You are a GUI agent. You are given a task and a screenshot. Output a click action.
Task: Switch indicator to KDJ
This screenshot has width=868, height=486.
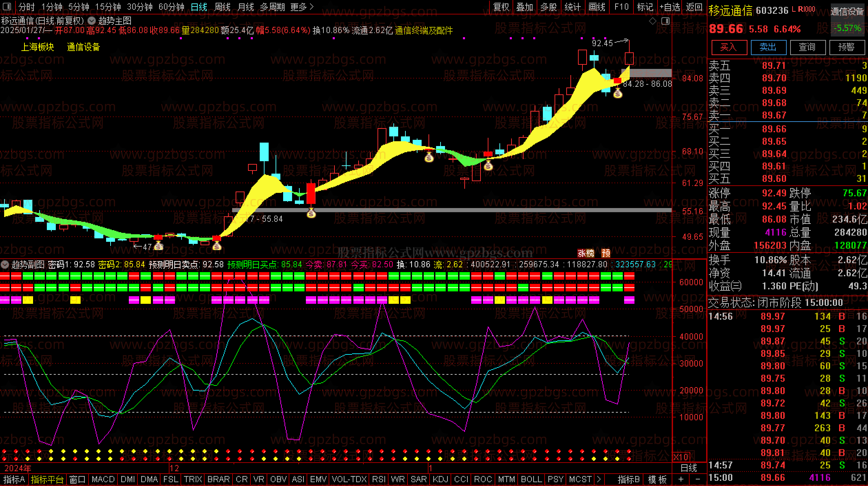[x=440, y=479]
